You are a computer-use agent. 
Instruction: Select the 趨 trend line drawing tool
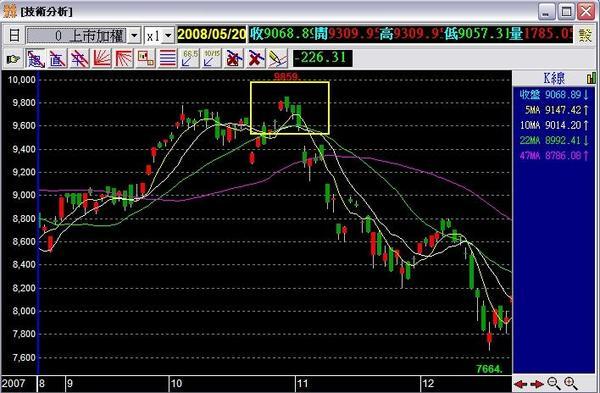click(36, 59)
